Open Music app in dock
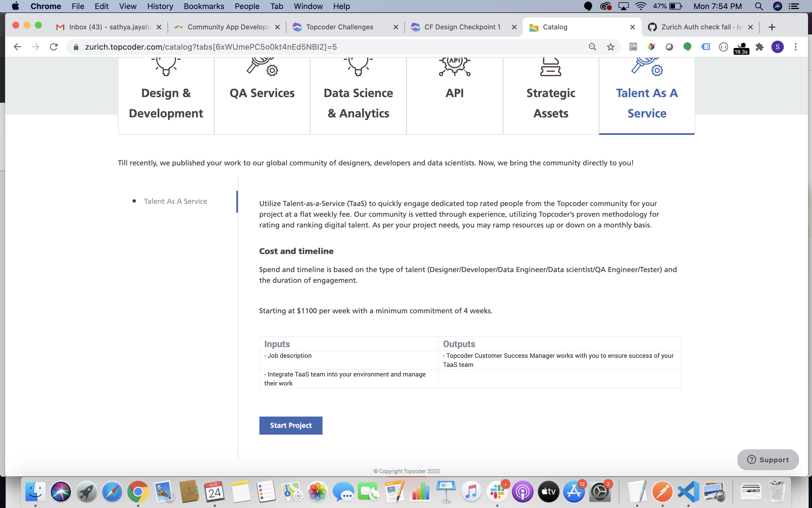The image size is (812, 508). [471, 492]
